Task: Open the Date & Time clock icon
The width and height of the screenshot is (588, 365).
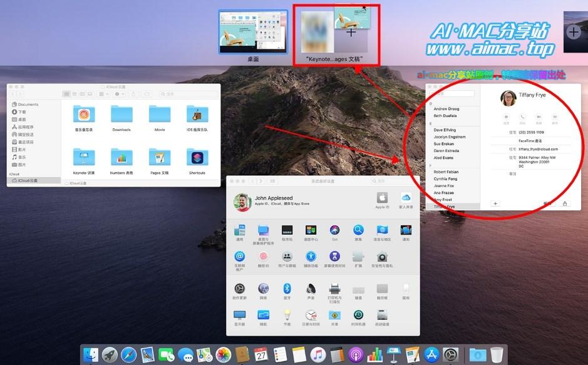Action: pyautogui.click(x=311, y=315)
